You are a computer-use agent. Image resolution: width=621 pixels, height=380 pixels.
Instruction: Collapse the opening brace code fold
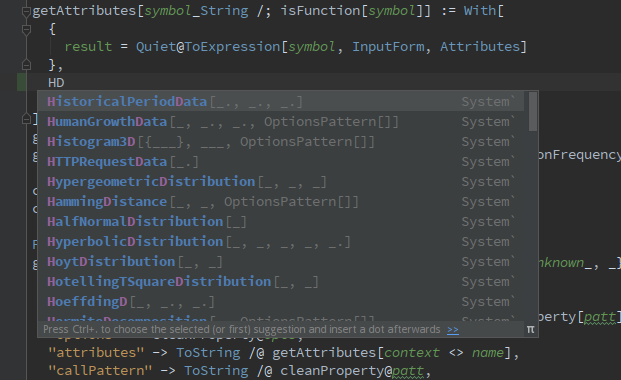tap(26, 29)
